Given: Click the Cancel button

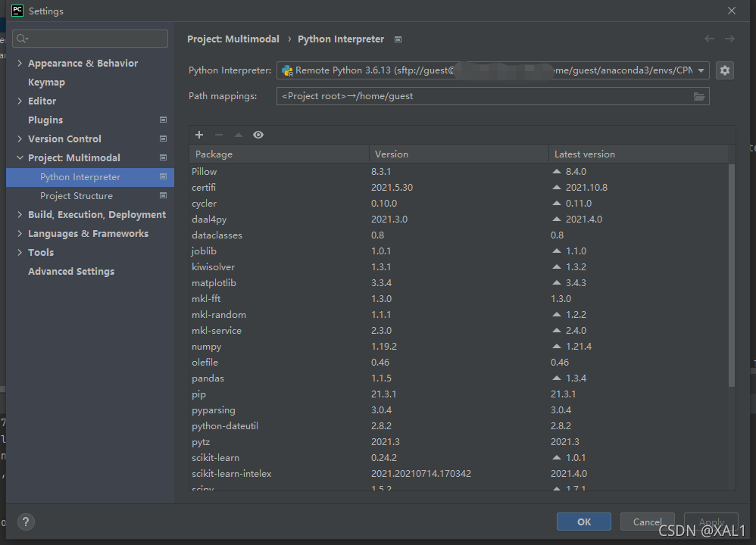Looking at the screenshot, I should (647, 522).
